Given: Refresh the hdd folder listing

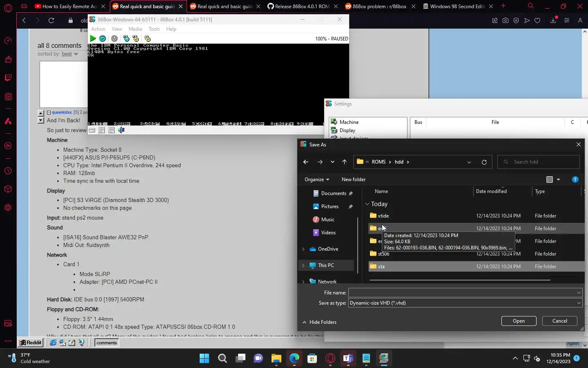Looking at the screenshot, I should pos(484,162).
